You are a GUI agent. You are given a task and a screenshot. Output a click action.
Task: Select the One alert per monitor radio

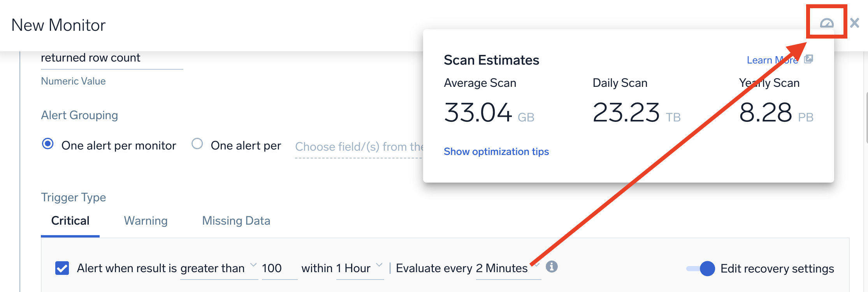point(47,144)
